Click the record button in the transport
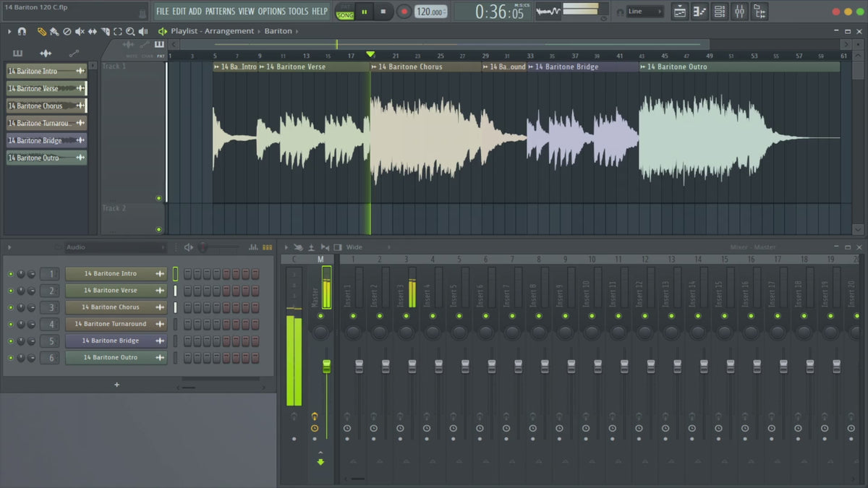 tap(404, 12)
